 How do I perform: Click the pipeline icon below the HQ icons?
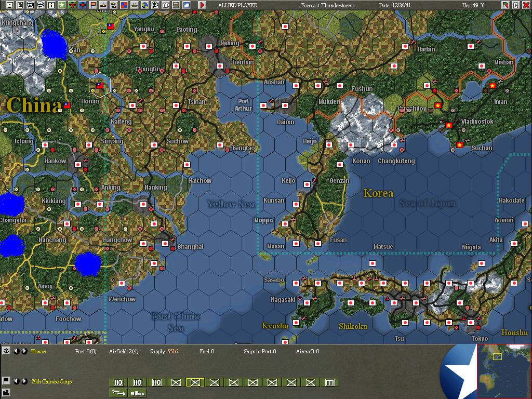pos(118,393)
